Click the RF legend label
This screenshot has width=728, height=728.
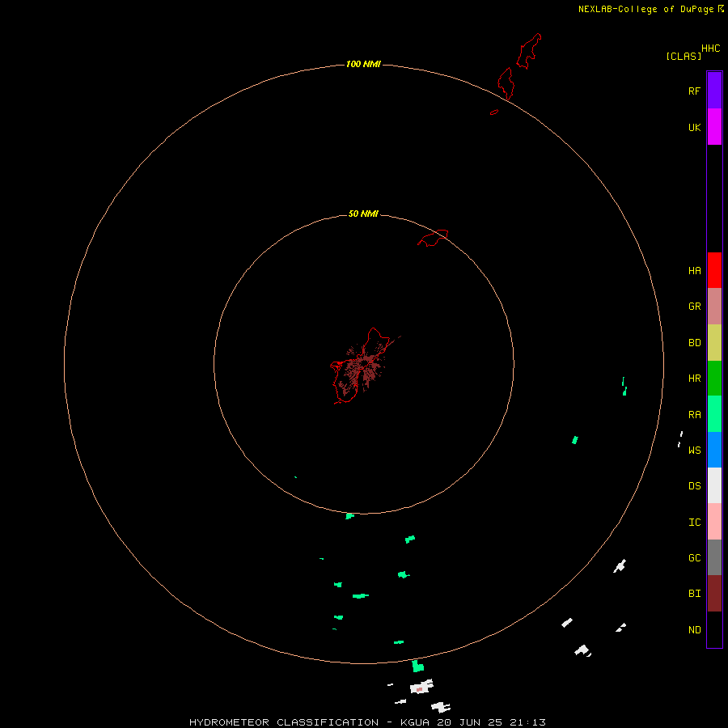pyautogui.click(x=694, y=91)
